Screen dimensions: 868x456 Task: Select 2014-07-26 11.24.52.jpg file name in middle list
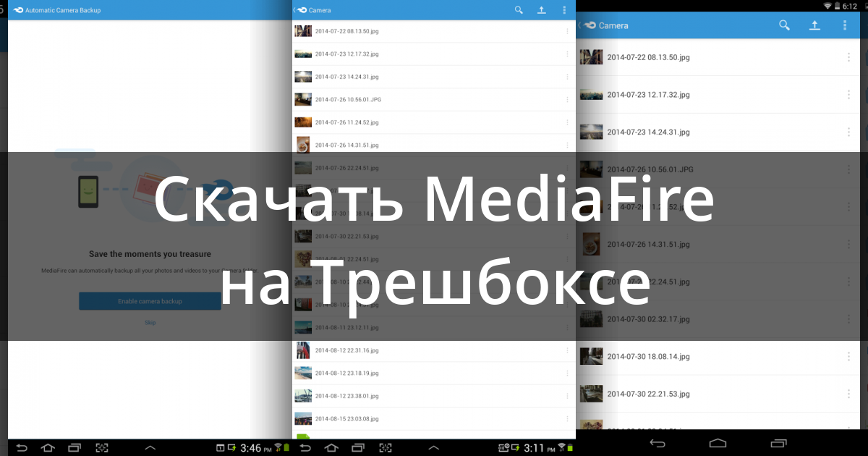tap(347, 122)
